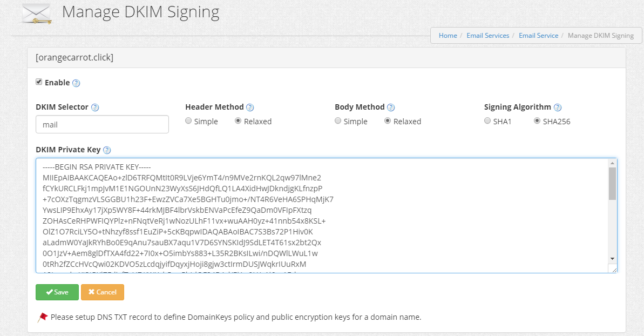
Task: Show help for Signing Algorithm
Action: (x=557, y=107)
